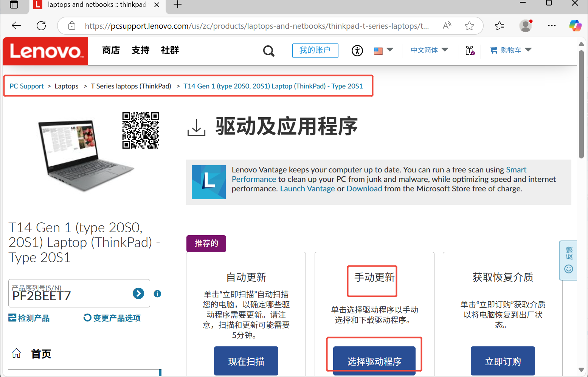Click the 现在扫描 button

(246, 361)
